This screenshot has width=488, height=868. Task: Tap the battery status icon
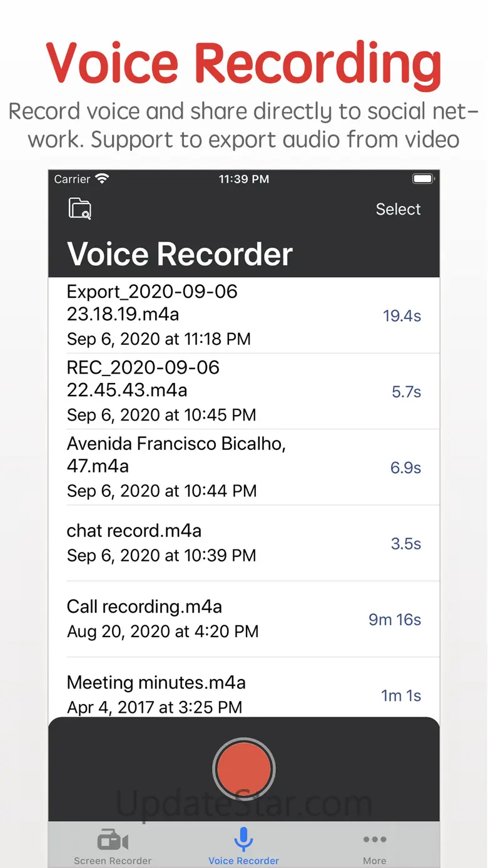tap(423, 179)
